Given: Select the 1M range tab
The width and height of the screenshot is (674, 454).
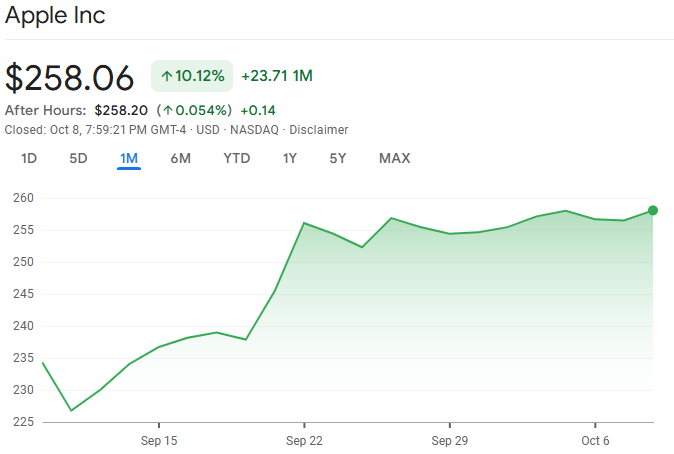Looking at the screenshot, I should [x=129, y=158].
